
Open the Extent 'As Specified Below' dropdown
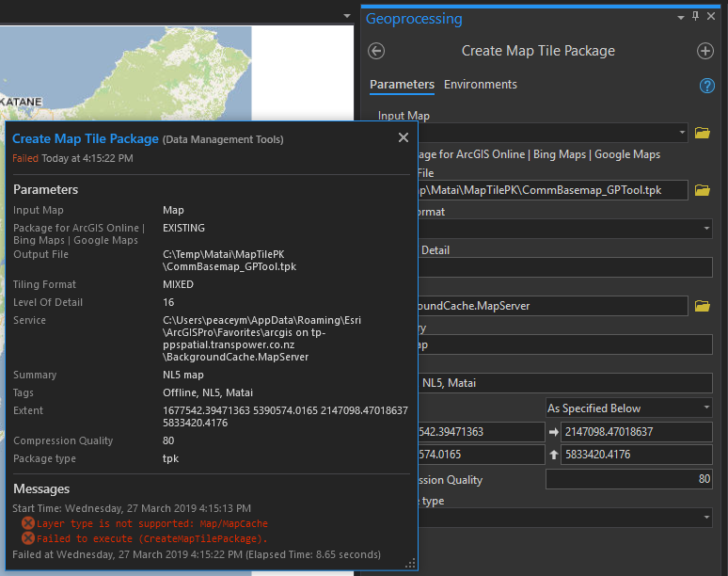[x=630, y=408]
